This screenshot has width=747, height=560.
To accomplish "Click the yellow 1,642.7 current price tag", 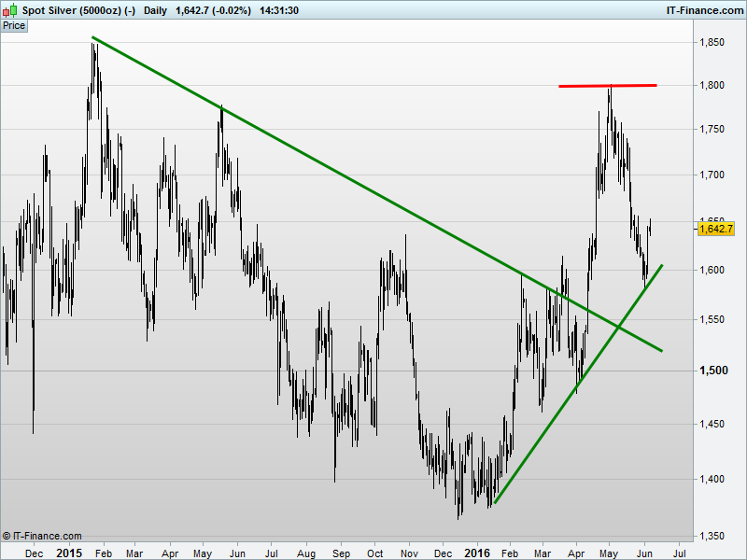I will click(715, 229).
